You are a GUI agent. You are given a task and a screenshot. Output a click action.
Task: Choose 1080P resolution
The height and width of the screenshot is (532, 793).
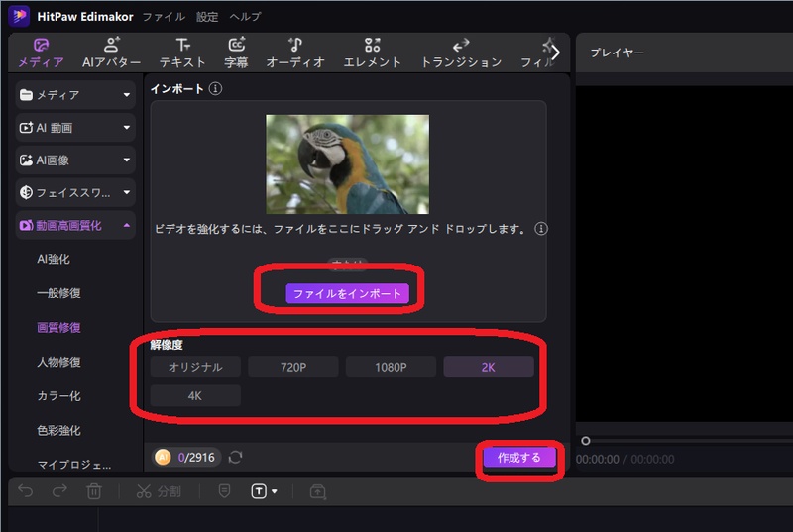click(x=391, y=367)
